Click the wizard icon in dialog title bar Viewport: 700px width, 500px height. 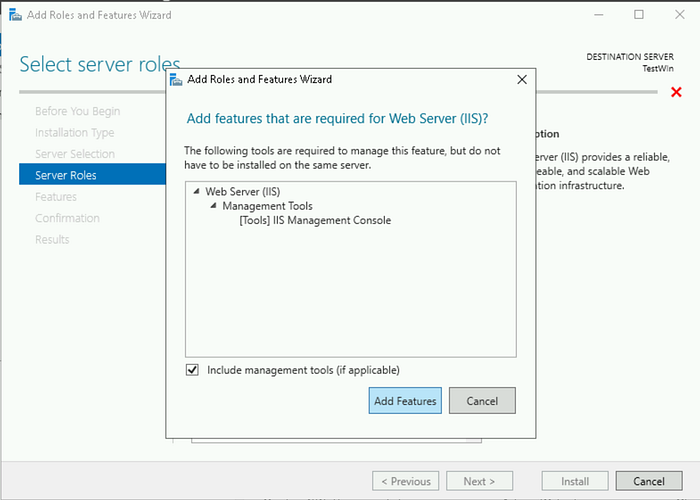point(176,80)
